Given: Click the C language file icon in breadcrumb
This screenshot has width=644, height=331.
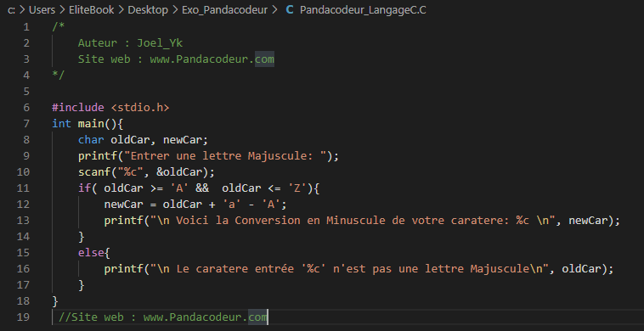Looking at the screenshot, I should [290, 10].
